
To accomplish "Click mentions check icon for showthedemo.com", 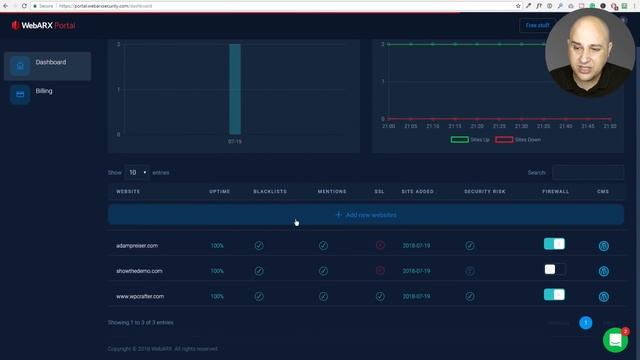I will click(323, 271).
